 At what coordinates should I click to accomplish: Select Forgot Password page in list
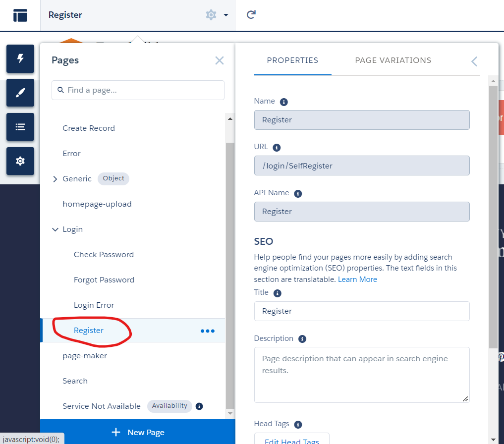[104, 280]
